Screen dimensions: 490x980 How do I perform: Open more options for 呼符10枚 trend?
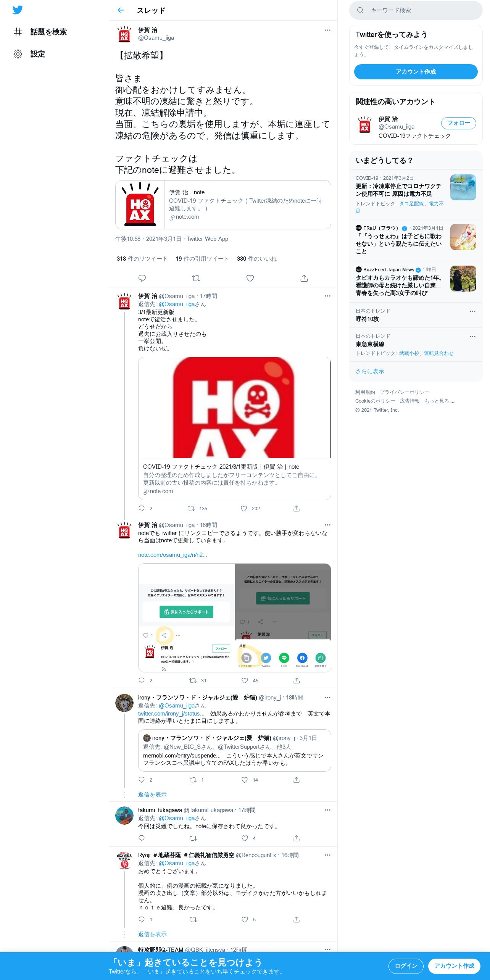tap(472, 311)
